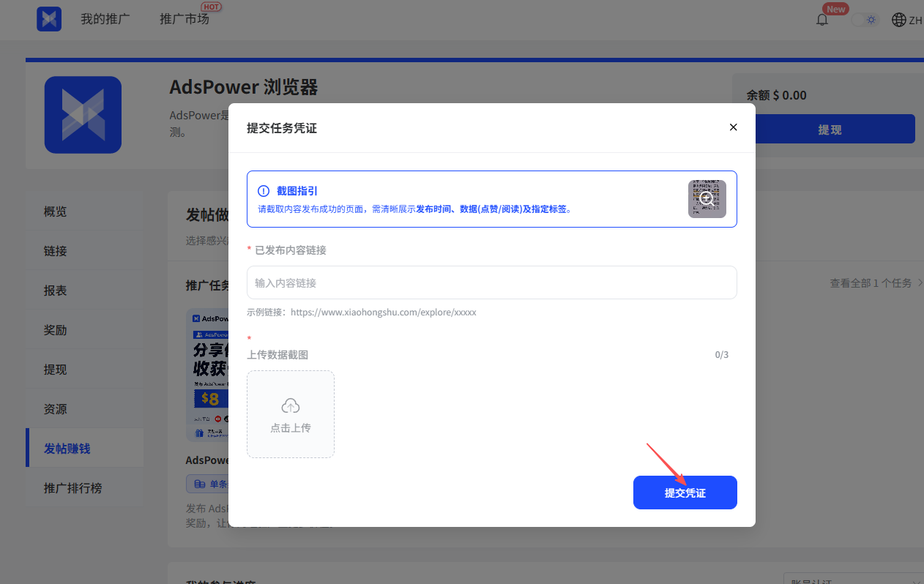Image resolution: width=924 pixels, height=584 pixels.
Task: Open 推广市场 menu
Action: 185,19
